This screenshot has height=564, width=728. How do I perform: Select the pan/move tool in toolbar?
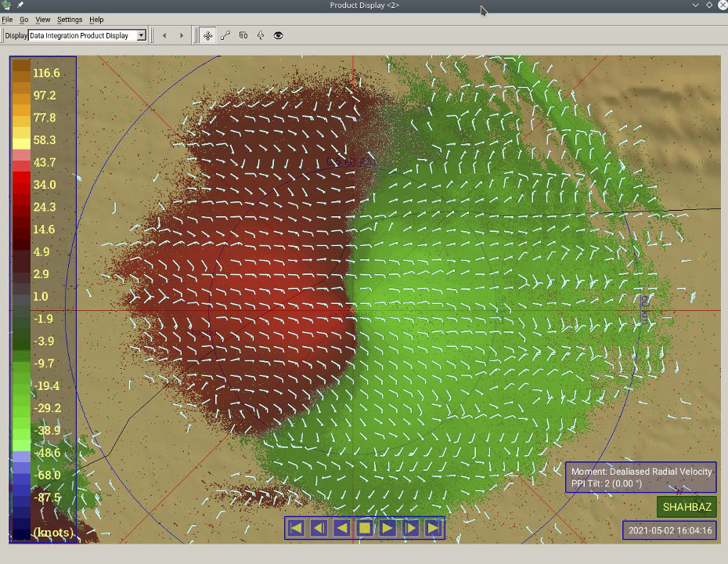(x=207, y=35)
